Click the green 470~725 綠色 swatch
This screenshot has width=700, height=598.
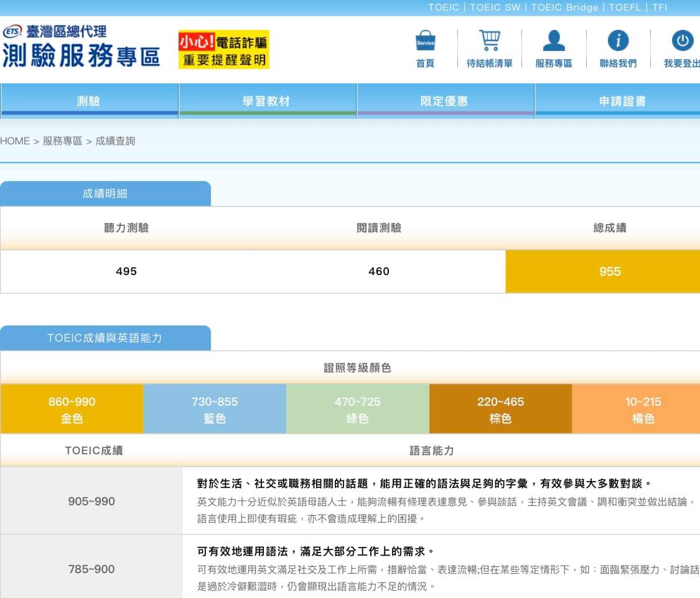click(x=358, y=409)
